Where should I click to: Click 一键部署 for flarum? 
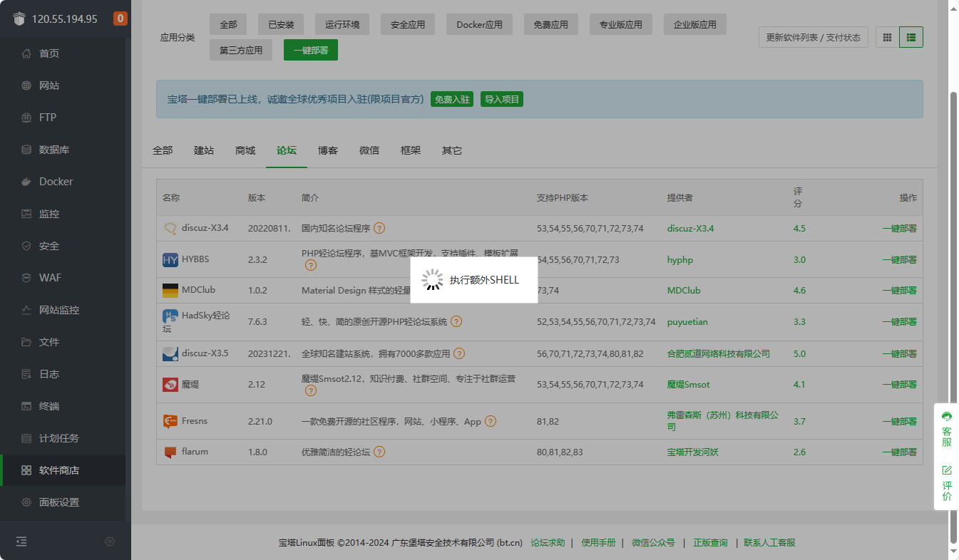coord(899,452)
